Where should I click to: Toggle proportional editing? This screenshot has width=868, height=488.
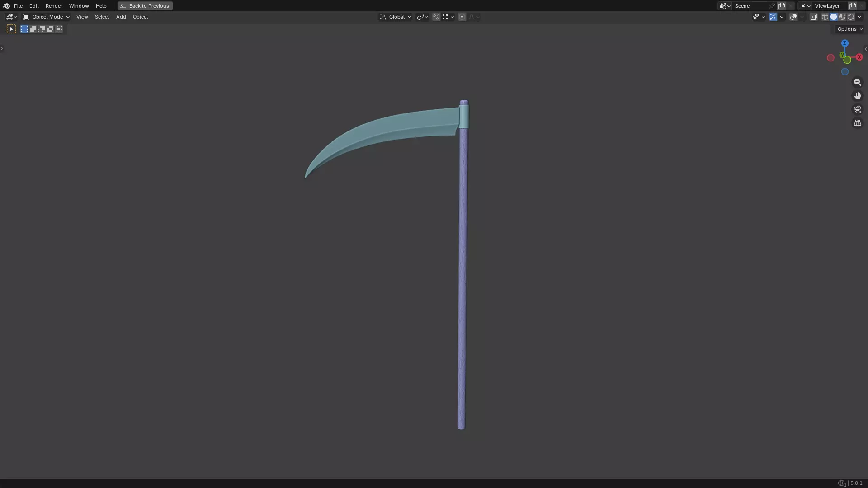[462, 17]
